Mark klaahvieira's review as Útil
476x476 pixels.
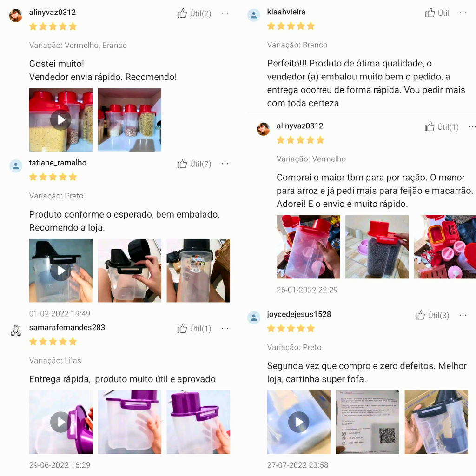(x=437, y=13)
